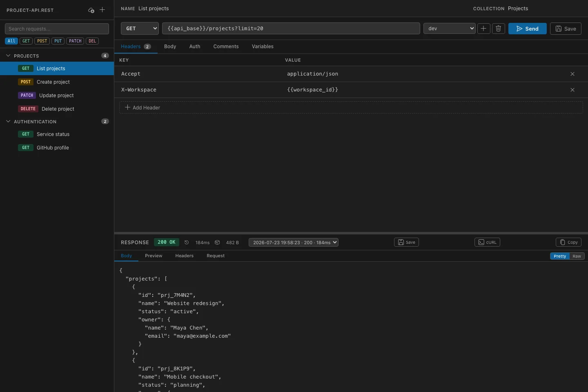Click the request name List projects
The width and height of the screenshot is (588, 392).
(154, 9)
